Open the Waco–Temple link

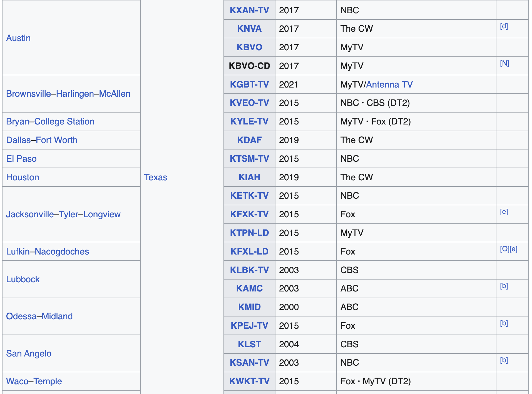[34, 381]
